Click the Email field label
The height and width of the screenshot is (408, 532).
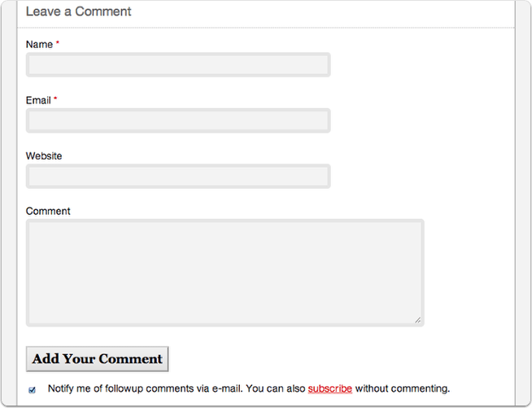click(38, 100)
